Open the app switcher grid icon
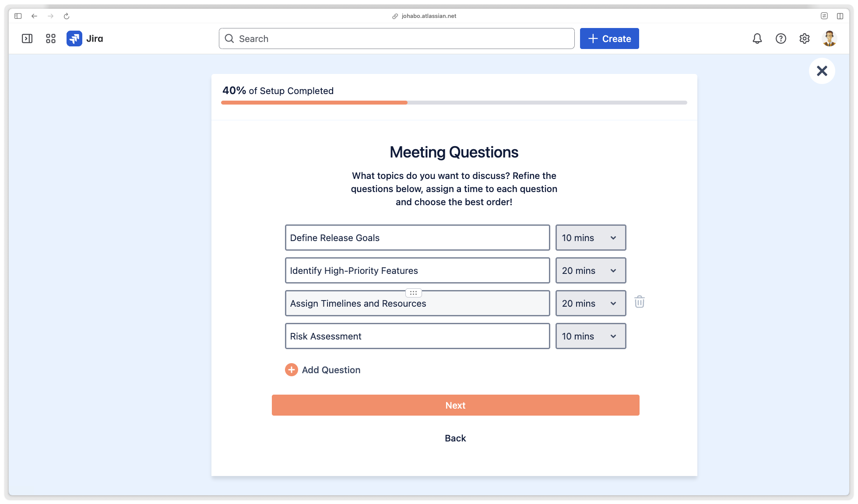Viewport: 858px width, 504px height. [x=51, y=38]
